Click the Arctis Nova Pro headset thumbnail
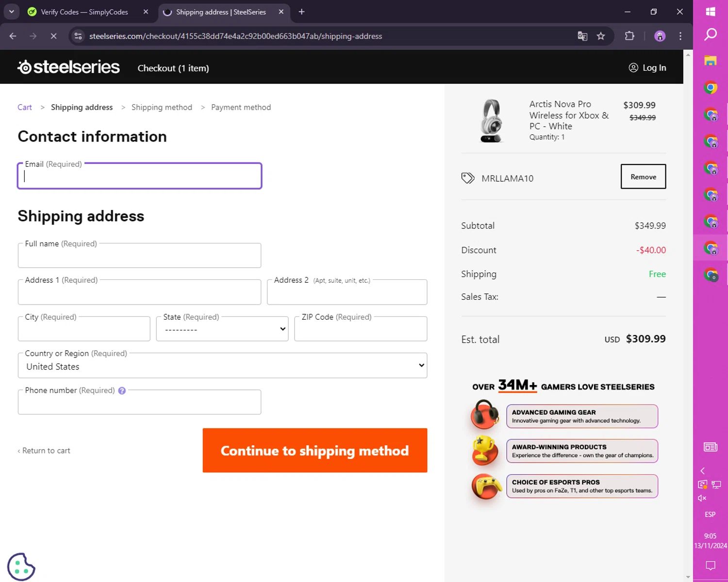The height and width of the screenshot is (582, 728). 492,121
